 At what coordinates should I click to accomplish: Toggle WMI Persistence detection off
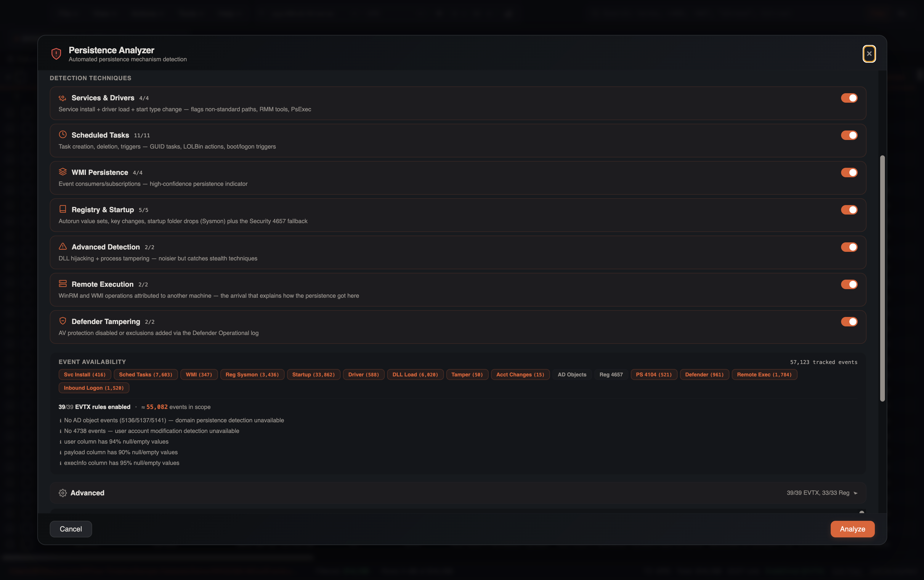coord(849,173)
